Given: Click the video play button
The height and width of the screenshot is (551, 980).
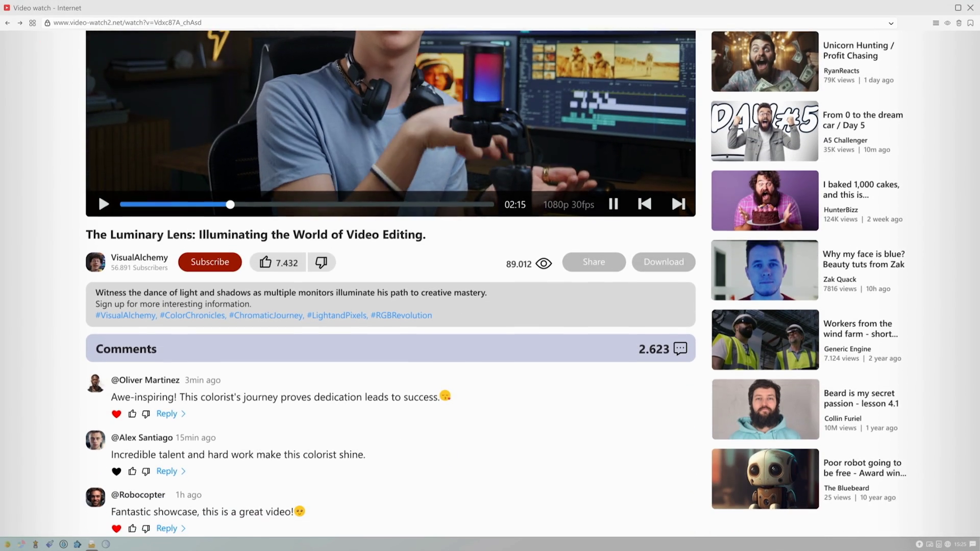Looking at the screenshot, I should (104, 205).
